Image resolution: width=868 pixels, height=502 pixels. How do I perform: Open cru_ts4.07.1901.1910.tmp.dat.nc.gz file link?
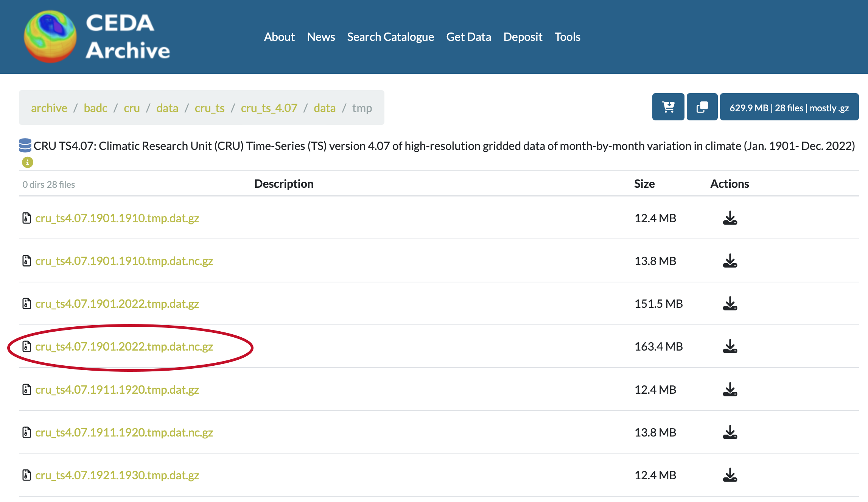point(124,261)
